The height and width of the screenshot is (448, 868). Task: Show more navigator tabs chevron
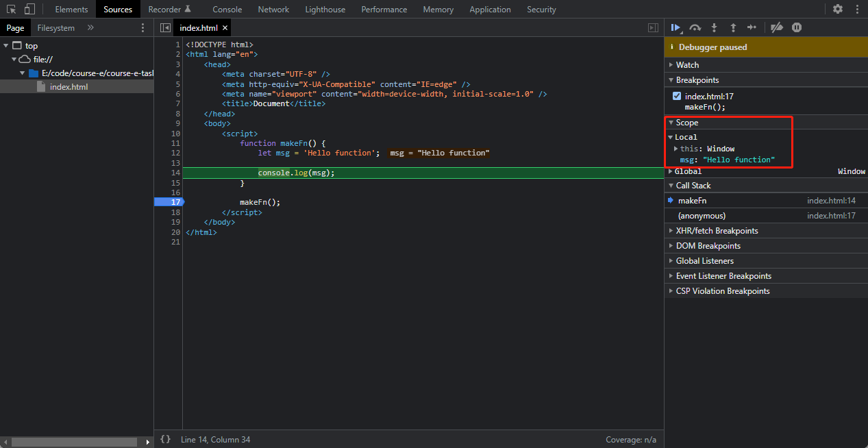pos(90,28)
